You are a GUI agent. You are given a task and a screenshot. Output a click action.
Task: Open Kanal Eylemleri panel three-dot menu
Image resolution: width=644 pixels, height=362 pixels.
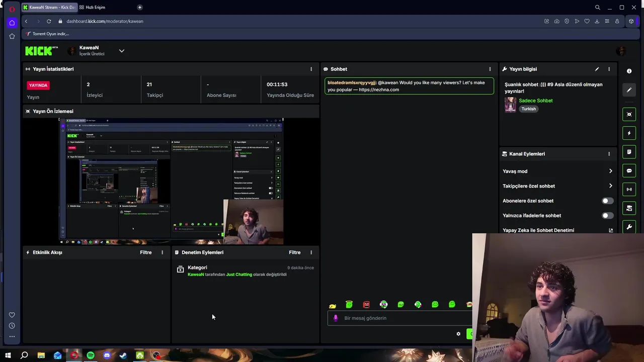[609, 154]
